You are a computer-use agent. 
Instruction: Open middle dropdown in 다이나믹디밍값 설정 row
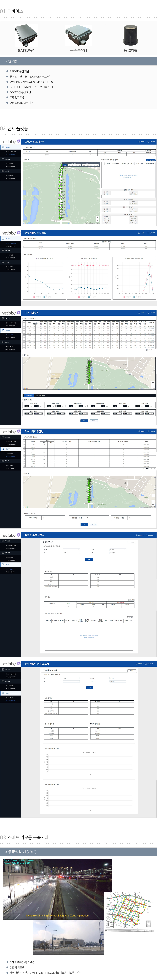pos(97,518)
